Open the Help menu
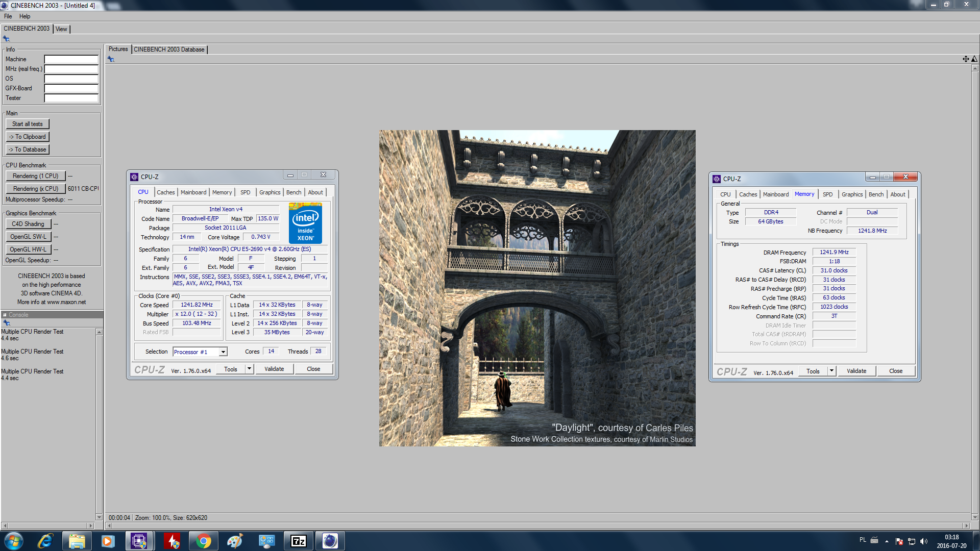980x551 pixels. [x=24, y=16]
